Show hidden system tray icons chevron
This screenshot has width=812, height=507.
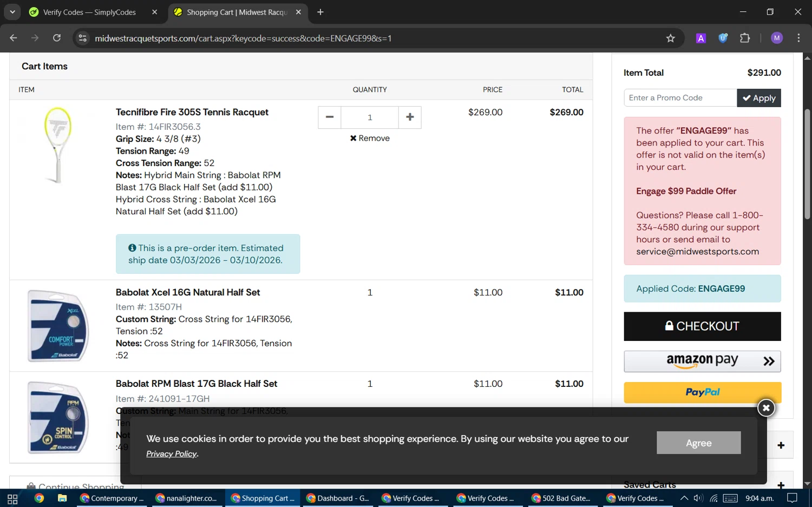pyautogui.click(x=684, y=498)
